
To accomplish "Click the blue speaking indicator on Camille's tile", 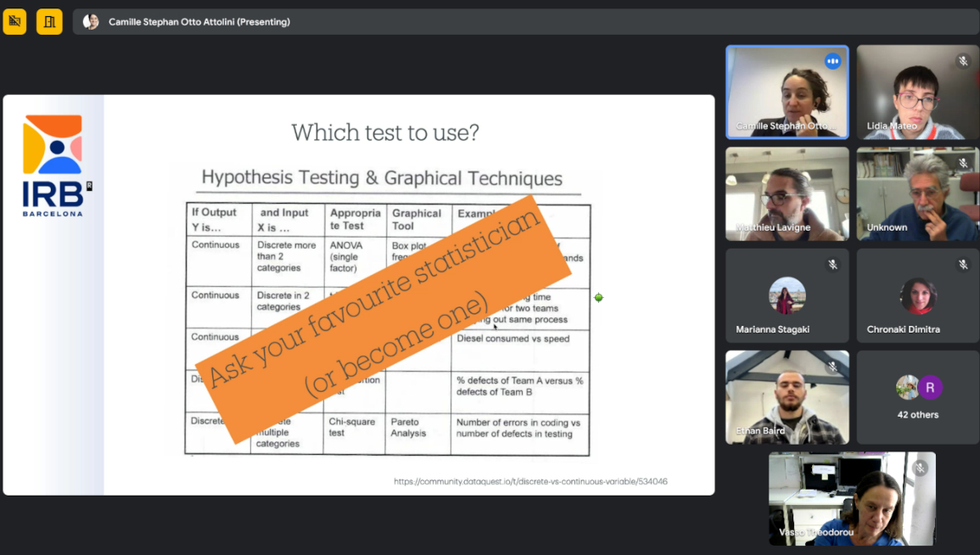I will tap(832, 61).
